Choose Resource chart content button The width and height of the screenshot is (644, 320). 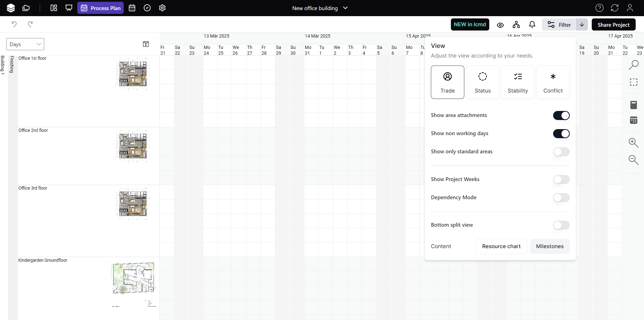coord(501,246)
